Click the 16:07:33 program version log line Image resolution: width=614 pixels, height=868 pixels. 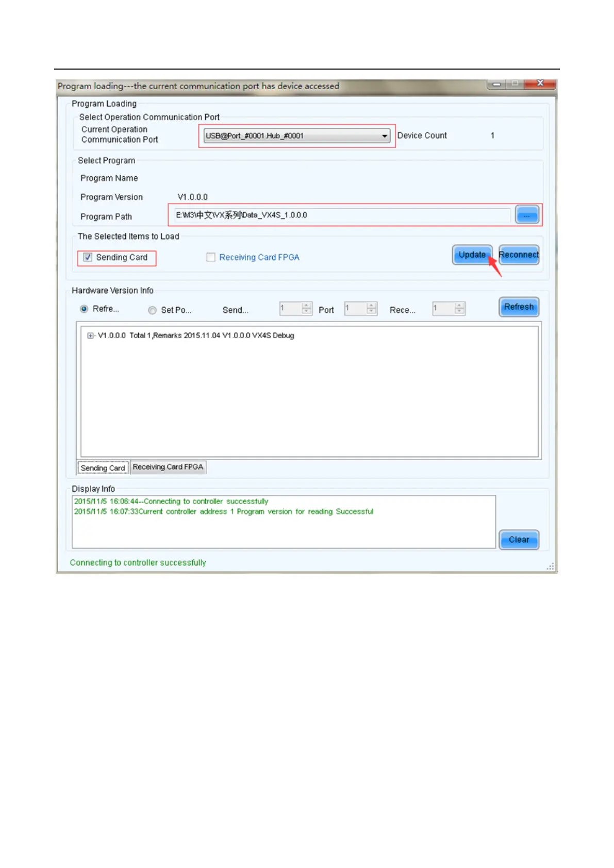pos(224,512)
